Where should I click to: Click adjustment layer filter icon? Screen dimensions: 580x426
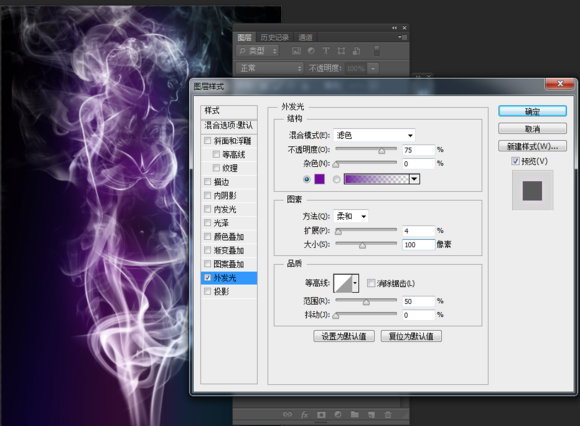pyautogui.click(x=311, y=51)
